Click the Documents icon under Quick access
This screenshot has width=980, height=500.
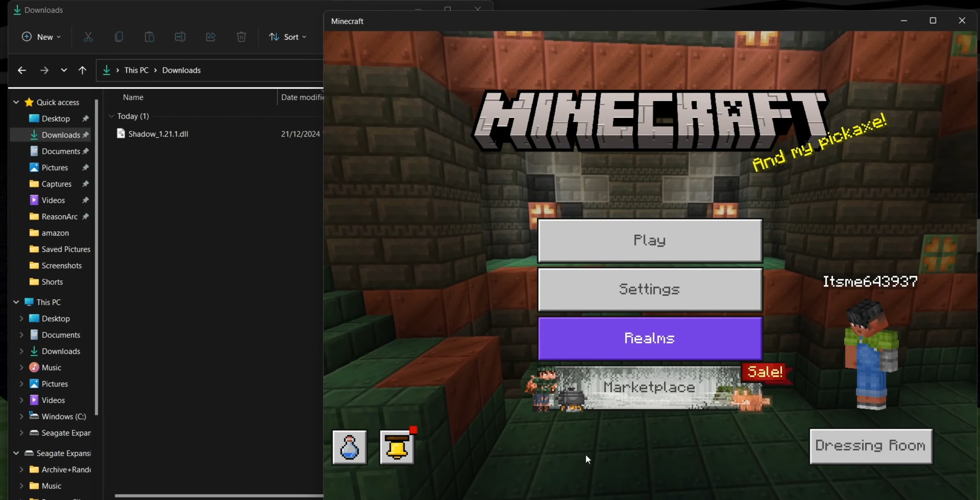[34, 151]
